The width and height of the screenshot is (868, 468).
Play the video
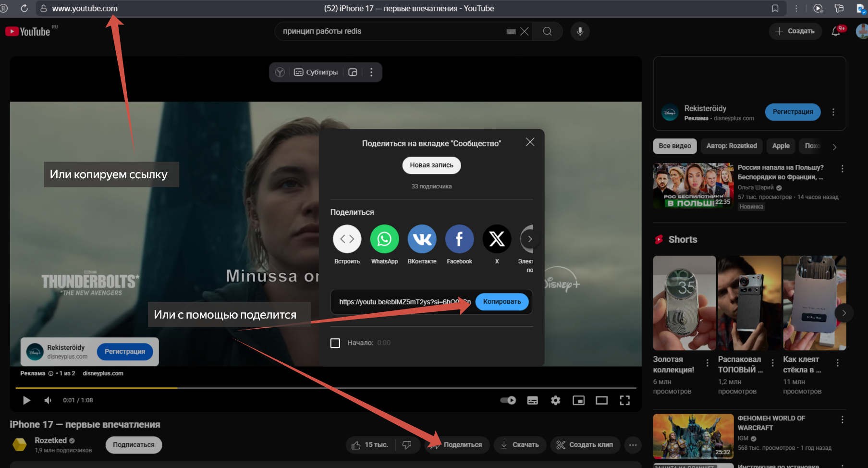(x=27, y=400)
